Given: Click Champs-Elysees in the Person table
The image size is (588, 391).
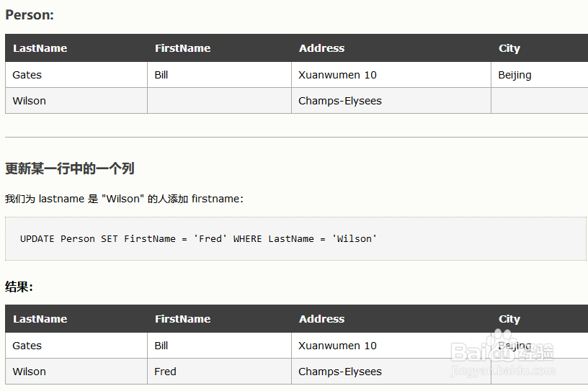Looking at the screenshot, I should coord(340,101).
